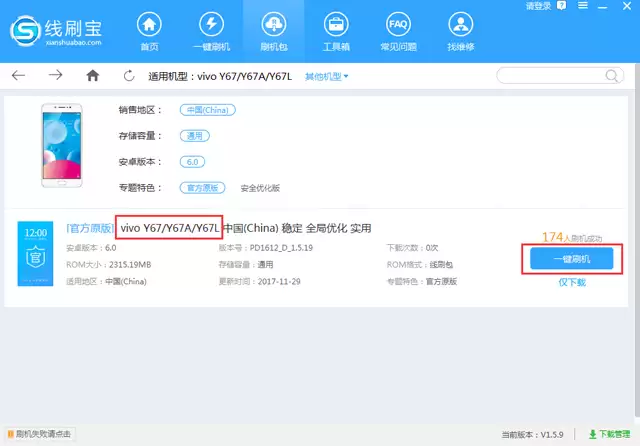Go forward with the right arrow

click(55, 75)
